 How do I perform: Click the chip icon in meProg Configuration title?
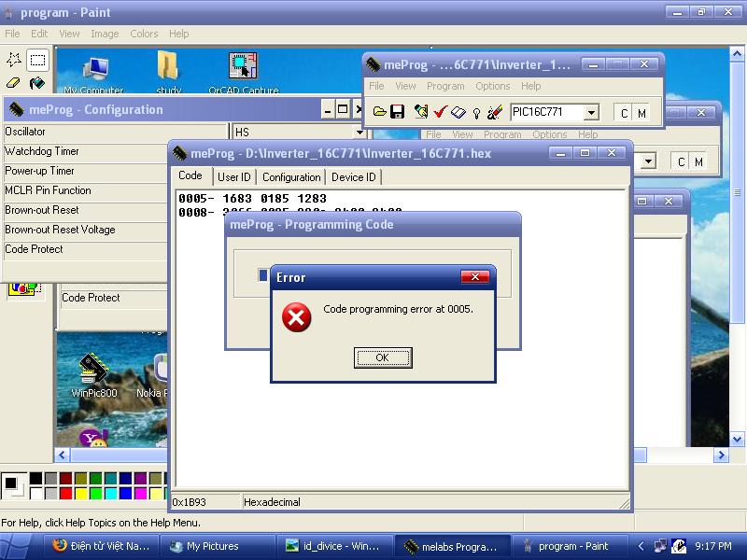pyautogui.click(x=17, y=109)
